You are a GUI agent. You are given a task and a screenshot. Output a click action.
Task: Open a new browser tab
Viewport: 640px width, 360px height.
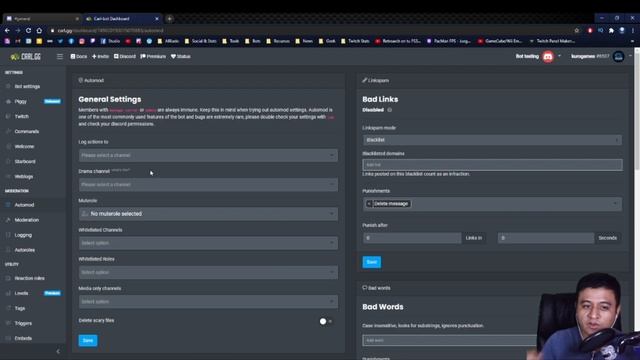pyautogui.click(x=169, y=19)
